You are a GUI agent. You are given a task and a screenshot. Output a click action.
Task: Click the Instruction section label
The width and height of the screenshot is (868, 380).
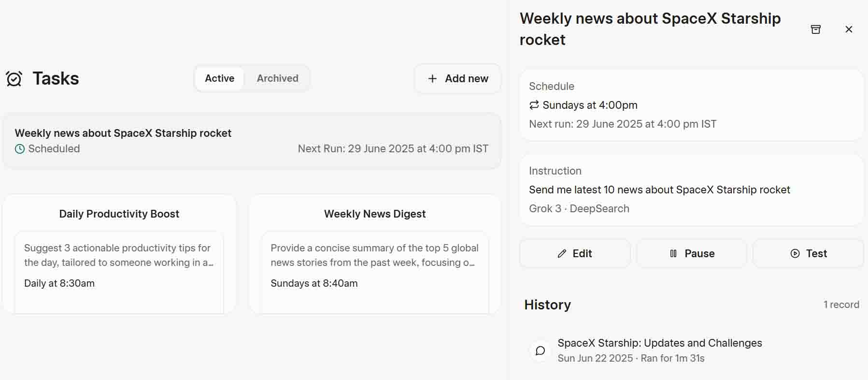click(x=555, y=171)
